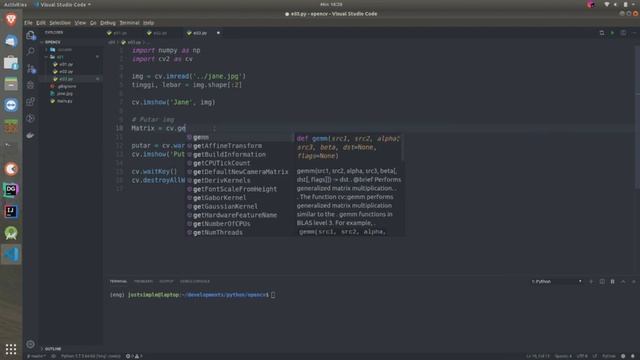The height and width of the screenshot is (360, 640).
Task: Open the Thunderbird mail app in the dock
Action: [x=11, y=41]
